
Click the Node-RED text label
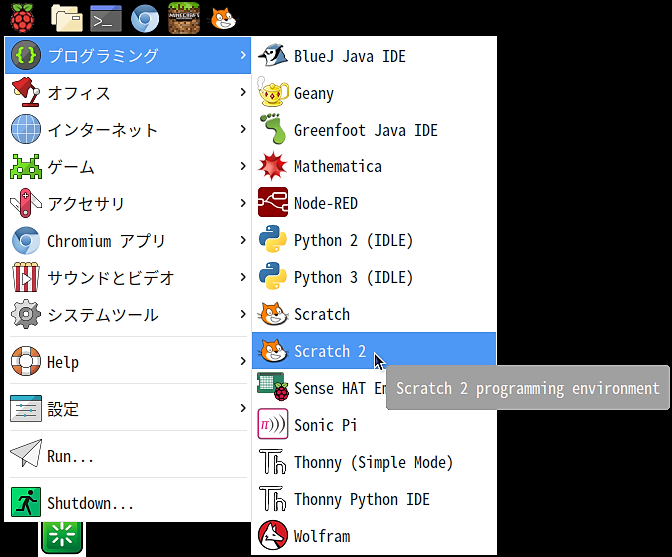(326, 203)
